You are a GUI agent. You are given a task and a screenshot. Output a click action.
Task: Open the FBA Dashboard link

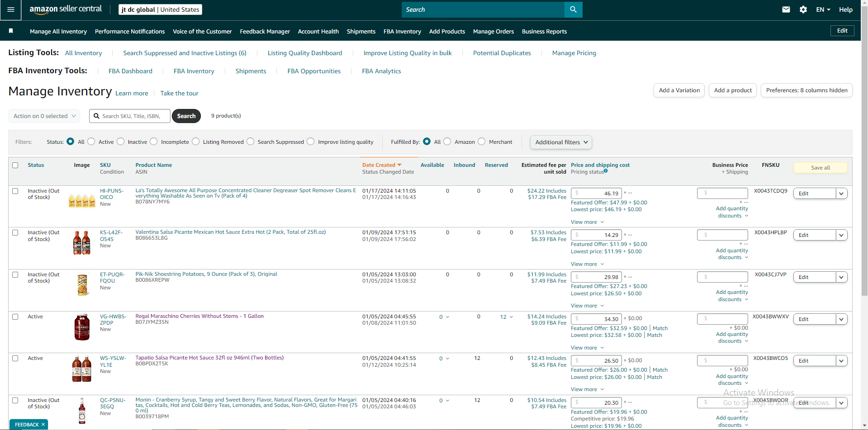pos(130,71)
